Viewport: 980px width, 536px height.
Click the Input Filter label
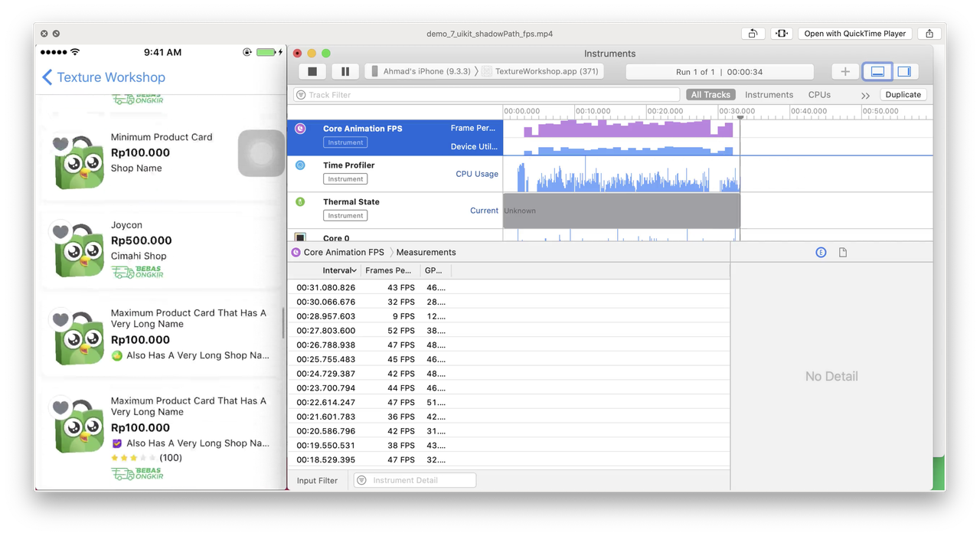(x=317, y=481)
